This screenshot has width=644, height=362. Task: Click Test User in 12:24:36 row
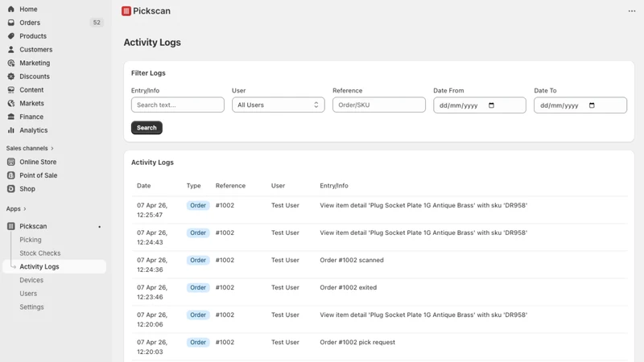(x=285, y=260)
